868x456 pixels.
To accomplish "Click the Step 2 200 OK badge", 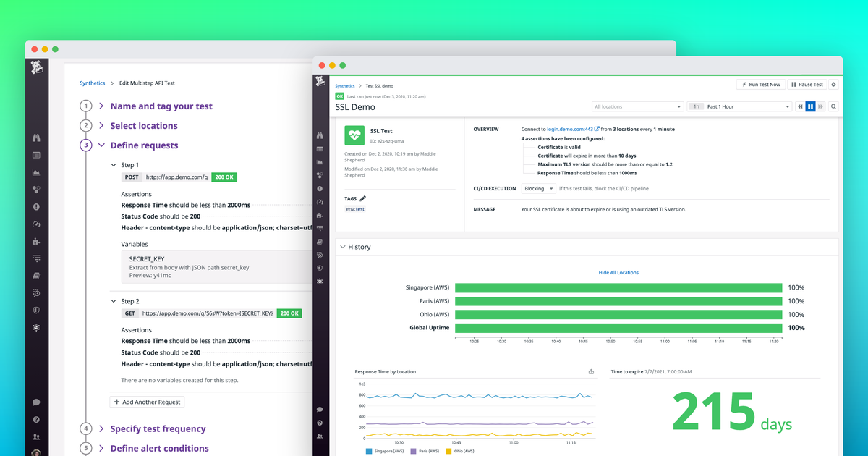I will (x=289, y=313).
